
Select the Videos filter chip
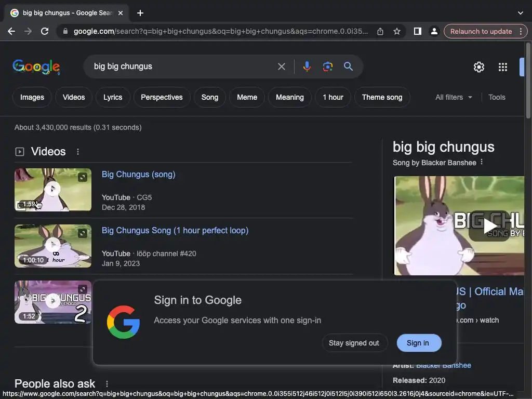tap(74, 97)
